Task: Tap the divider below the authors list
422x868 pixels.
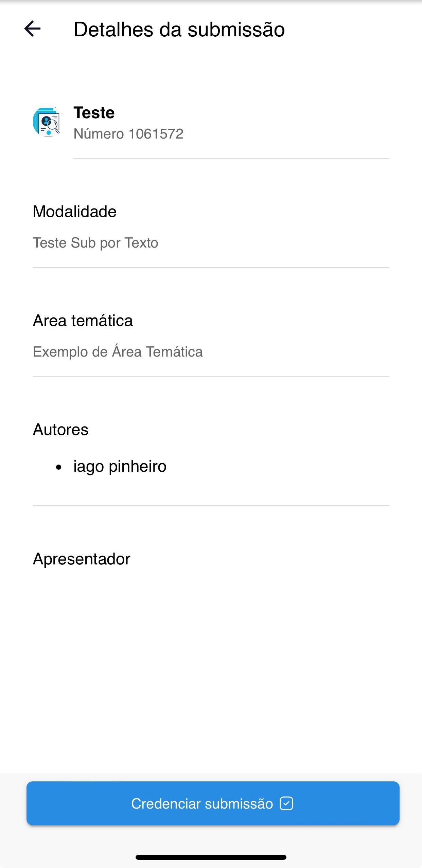Action: coord(211,506)
